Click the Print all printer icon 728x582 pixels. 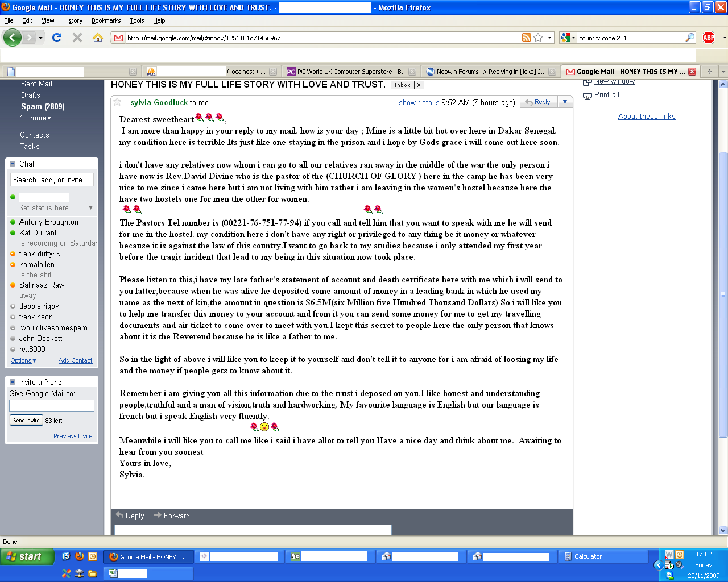(588, 95)
